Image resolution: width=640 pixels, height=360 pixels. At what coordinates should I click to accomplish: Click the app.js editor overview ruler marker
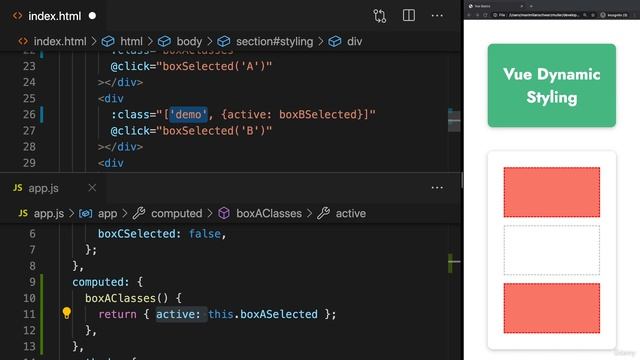(x=451, y=263)
